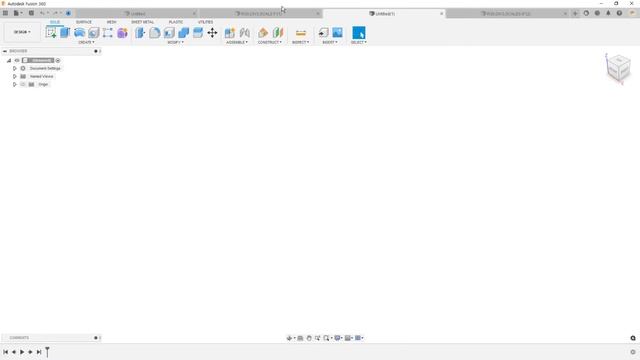
Task: Open timeline settings gear icon
Action: (633, 352)
